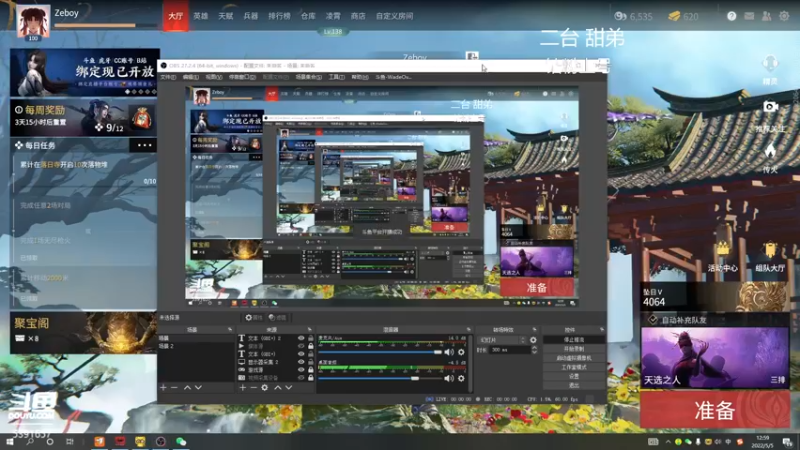Move scene down arrow in OBS scenes panel

[x=198, y=388]
